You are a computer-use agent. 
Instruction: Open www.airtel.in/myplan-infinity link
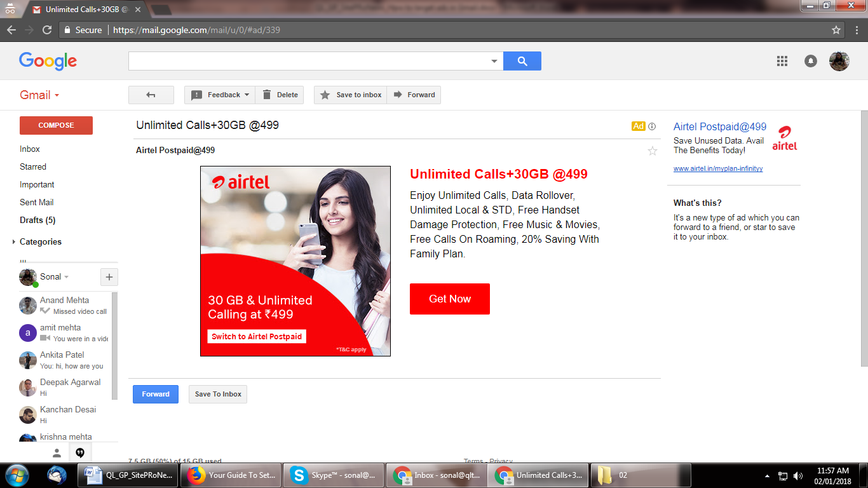pos(718,169)
